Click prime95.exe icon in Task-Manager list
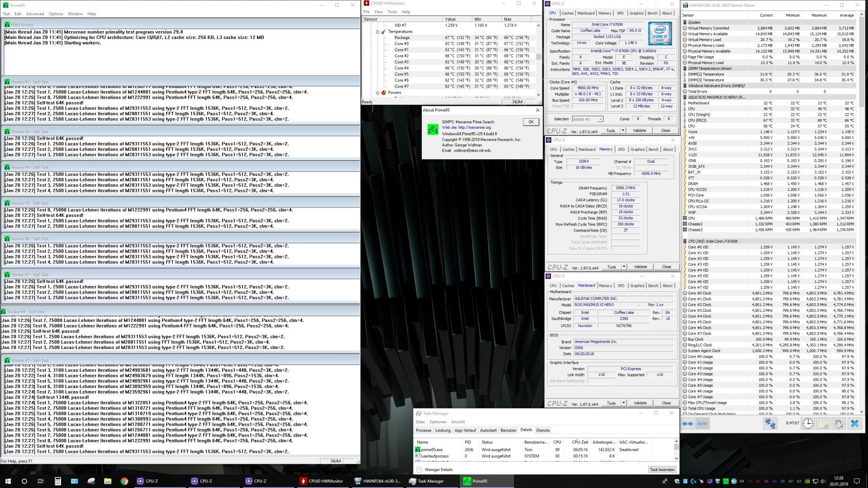The height and width of the screenshot is (488, 868). pos(418,449)
